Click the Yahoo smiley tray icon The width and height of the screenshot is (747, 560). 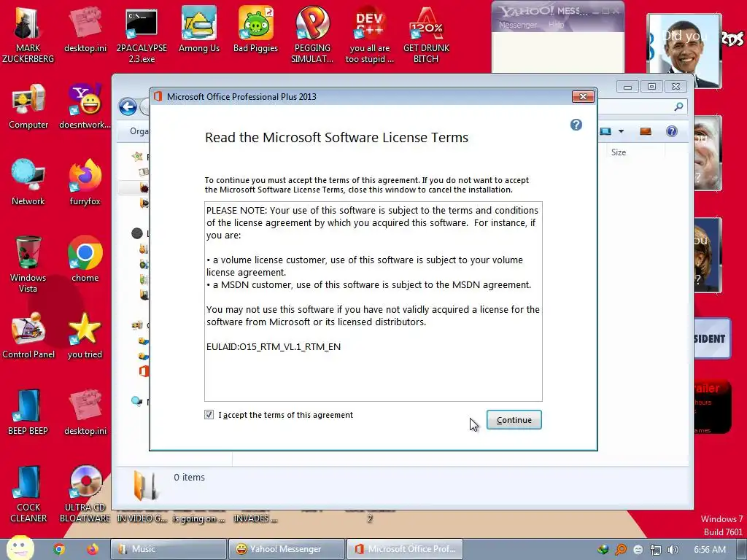[x=638, y=550]
